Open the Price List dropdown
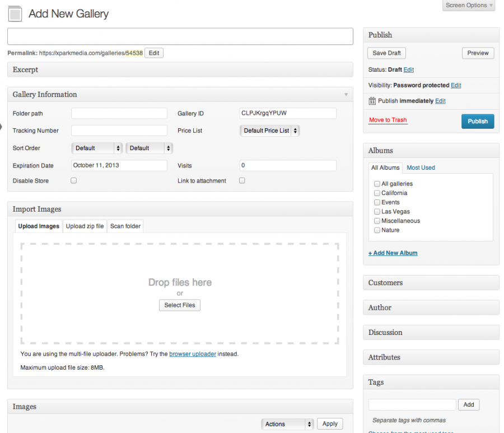The height and width of the screenshot is (433, 504). (270, 131)
